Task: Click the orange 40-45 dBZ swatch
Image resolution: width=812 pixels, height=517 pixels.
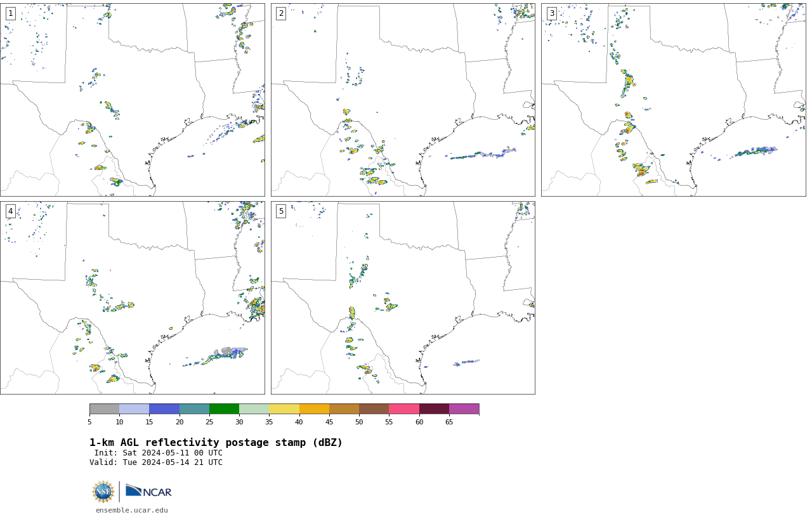Action: pos(314,409)
